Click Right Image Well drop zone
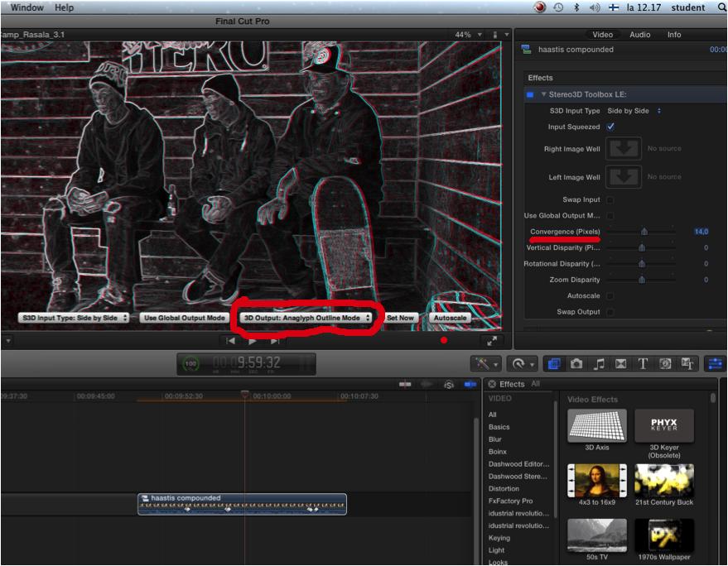The image size is (728, 566). [x=624, y=149]
